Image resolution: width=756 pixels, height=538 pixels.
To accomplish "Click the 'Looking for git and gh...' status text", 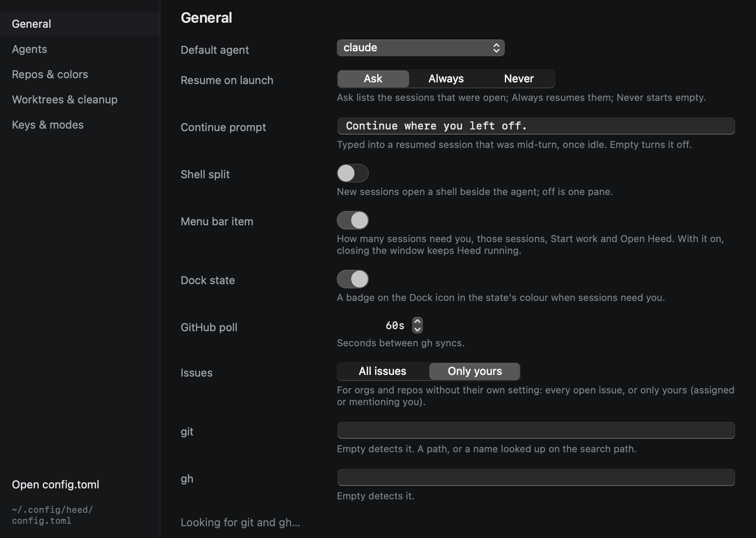I will point(240,522).
